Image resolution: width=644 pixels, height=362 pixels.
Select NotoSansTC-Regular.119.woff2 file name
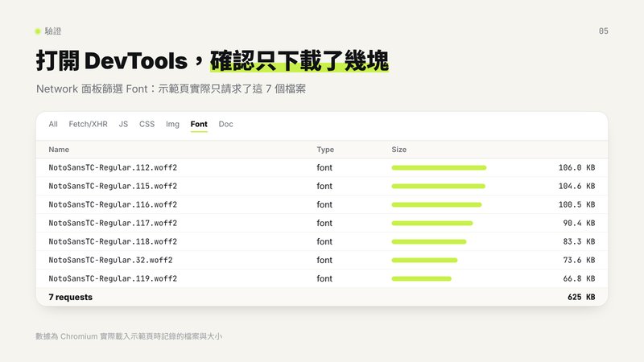point(113,278)
